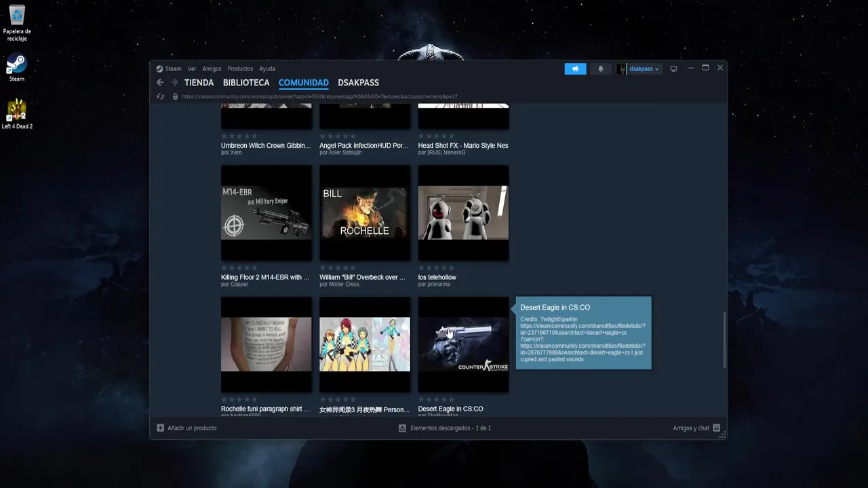Open Head Shot FX - Mario Style link
Screen dimensions: 868x488
pyautogui.click(x=463, y=146)
